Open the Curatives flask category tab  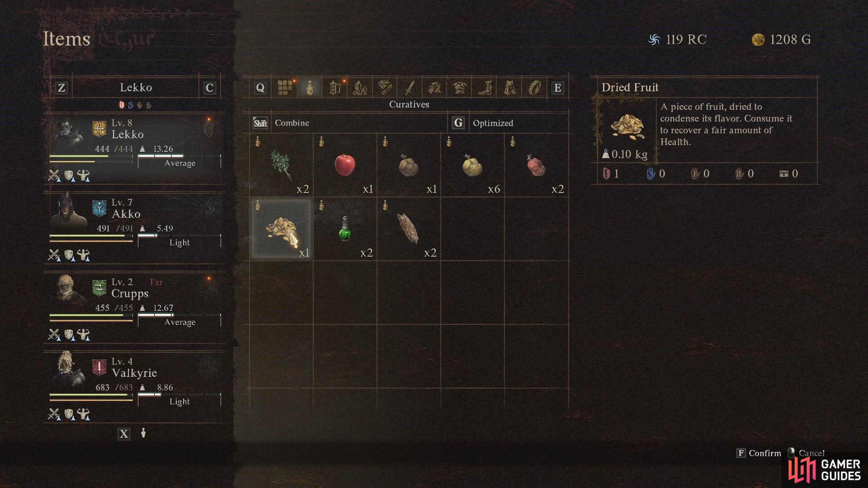(310, 87)
